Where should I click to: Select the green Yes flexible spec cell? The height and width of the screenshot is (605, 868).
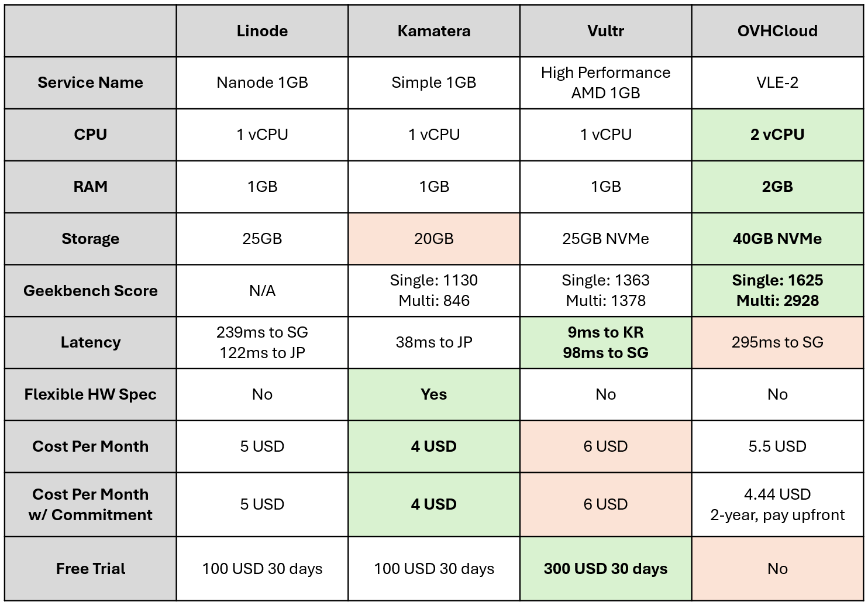click(434, 394)
